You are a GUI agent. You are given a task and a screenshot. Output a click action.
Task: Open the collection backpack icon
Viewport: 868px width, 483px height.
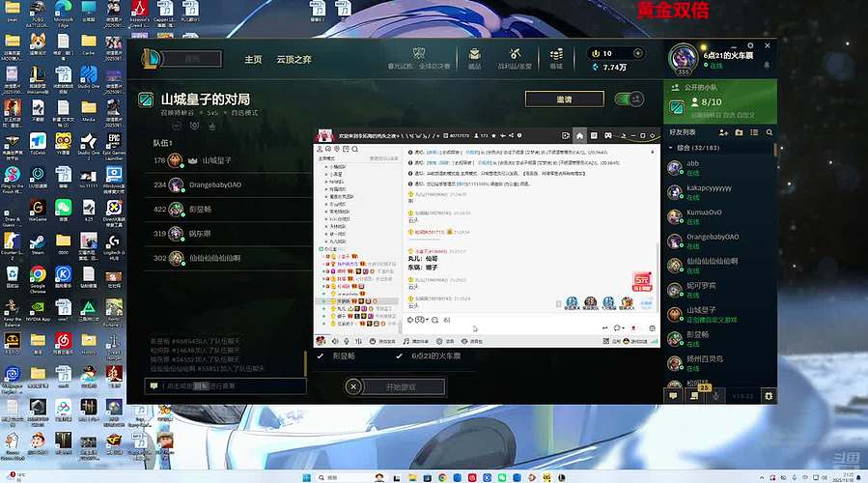coord(474,54)
